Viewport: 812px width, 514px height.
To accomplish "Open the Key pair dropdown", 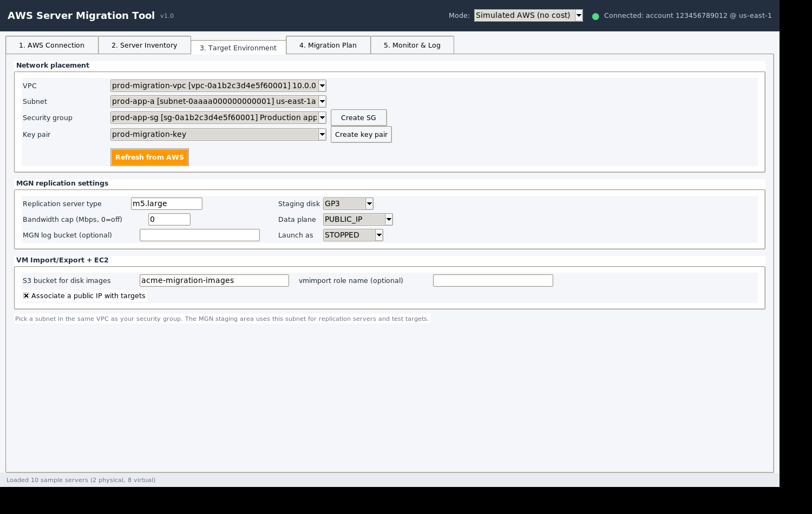I will (x=218, y=134).
